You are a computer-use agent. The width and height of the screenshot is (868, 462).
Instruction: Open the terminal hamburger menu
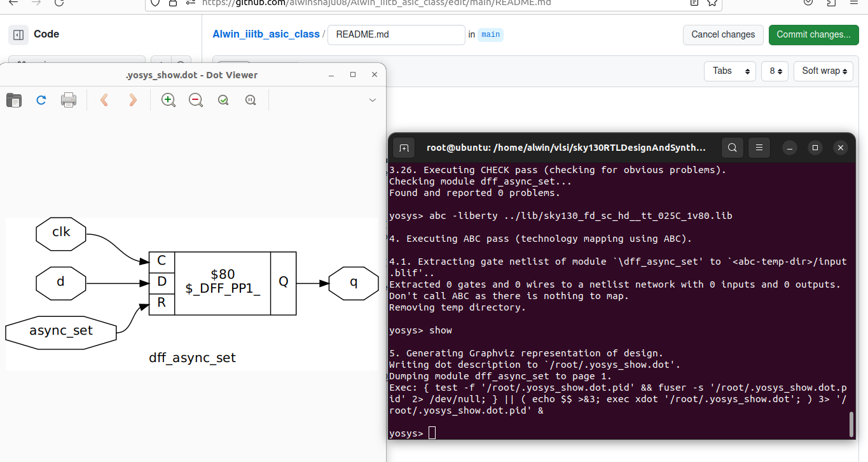759,147
